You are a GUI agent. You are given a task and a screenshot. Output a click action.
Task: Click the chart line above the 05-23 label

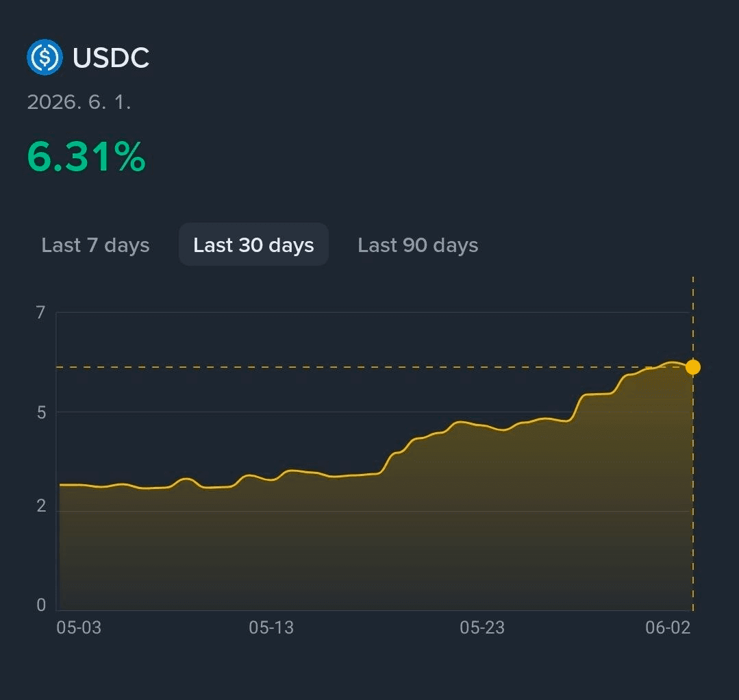(x=482, y=425)
